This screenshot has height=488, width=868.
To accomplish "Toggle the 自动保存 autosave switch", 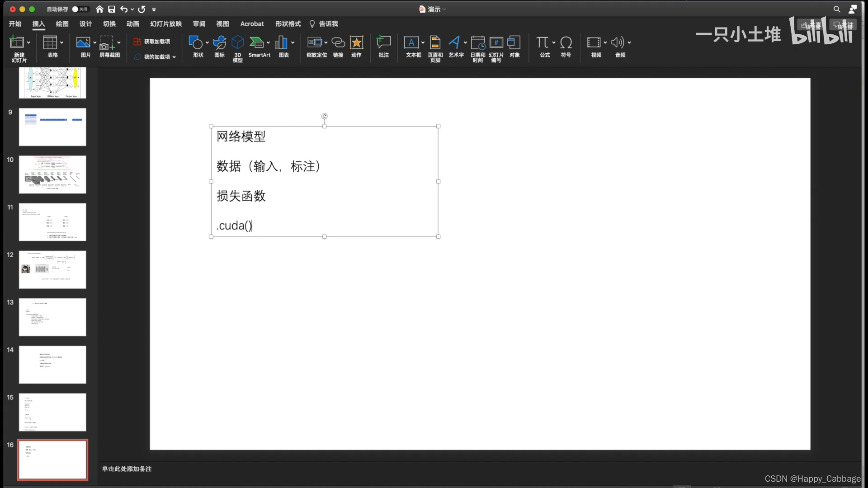I will (80, 9).
